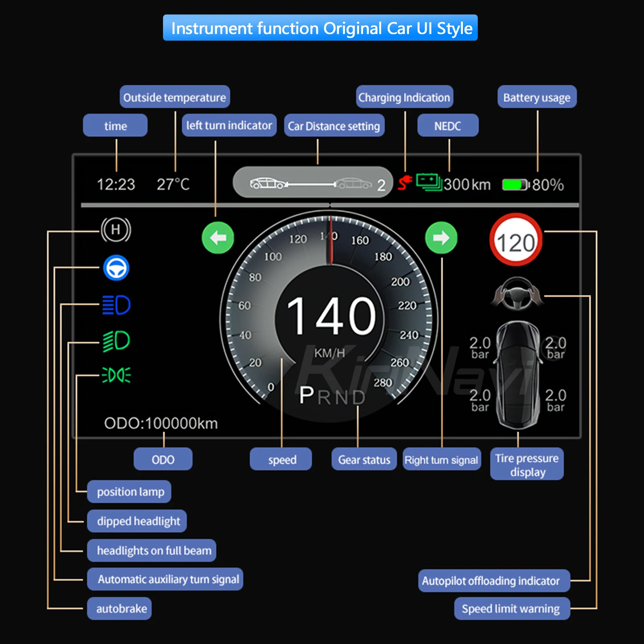Click the lower-right tire 2.0 bar reading
The height and width of the screenshot is (644, 644).
coord(555,400)
